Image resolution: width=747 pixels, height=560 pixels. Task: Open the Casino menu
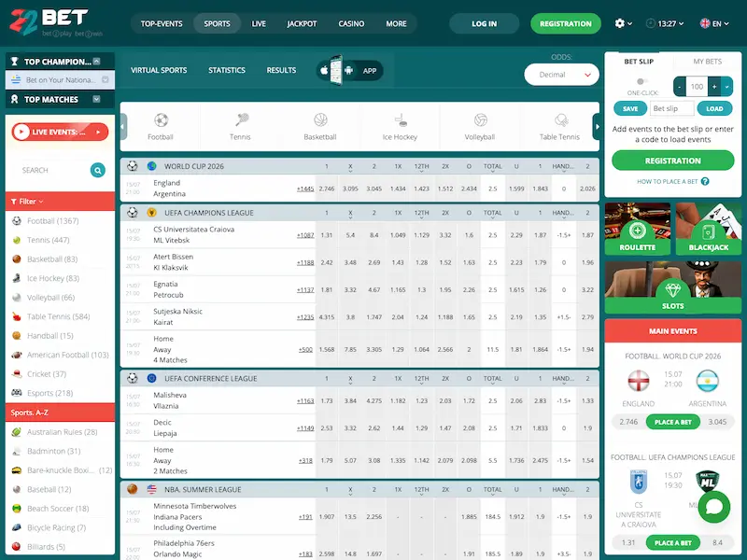[352, 23]
